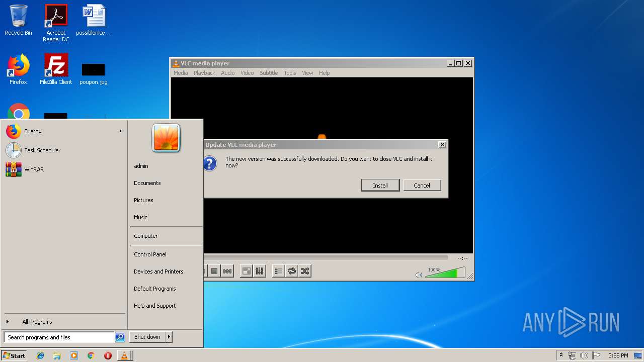Skip to next media in VLC

(x=227, y=271)
